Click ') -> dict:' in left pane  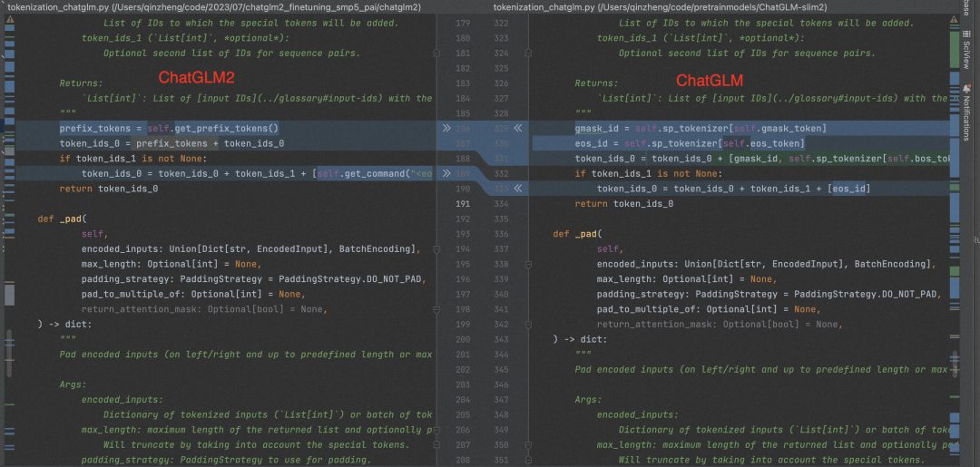(64, 324)
